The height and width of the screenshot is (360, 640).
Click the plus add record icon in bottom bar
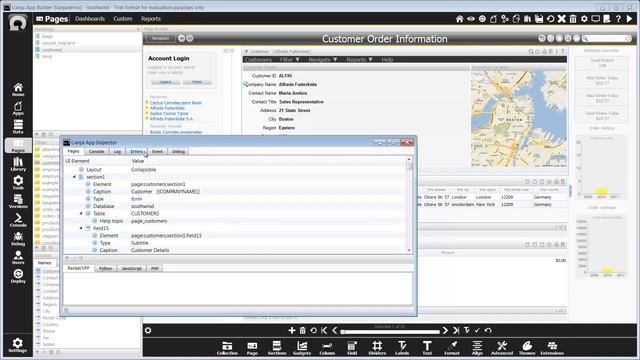pos(291,330)
